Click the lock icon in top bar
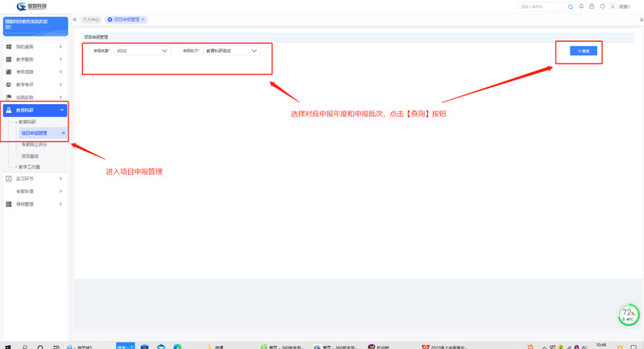This screenshot has width=644, height=349. [x=592, y=6]
